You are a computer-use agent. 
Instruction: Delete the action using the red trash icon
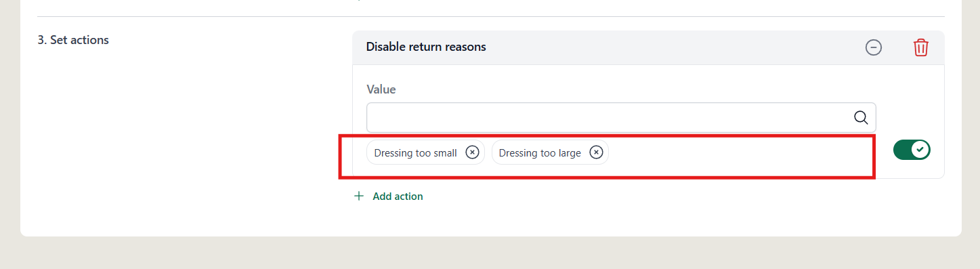[x=920, y=47]
